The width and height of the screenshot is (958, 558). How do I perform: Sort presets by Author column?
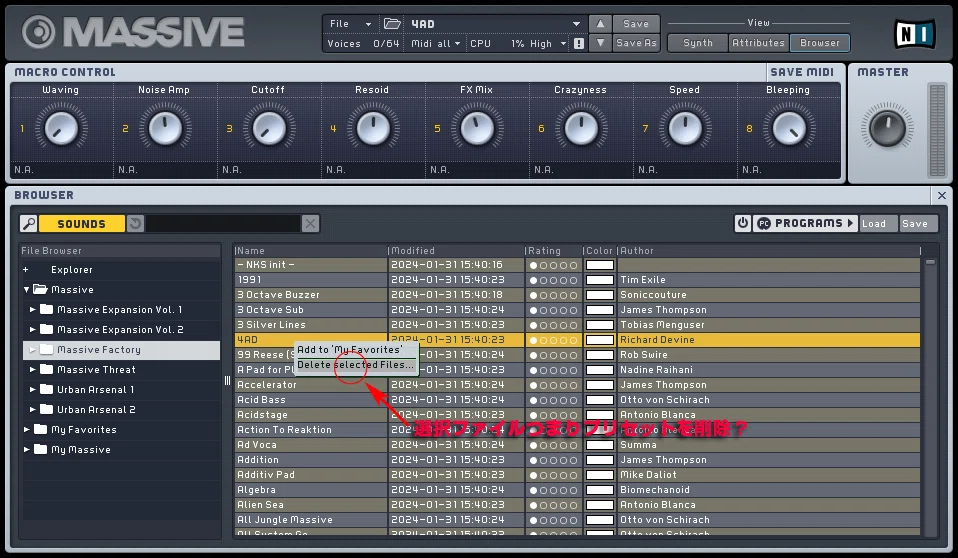(768, 251)
